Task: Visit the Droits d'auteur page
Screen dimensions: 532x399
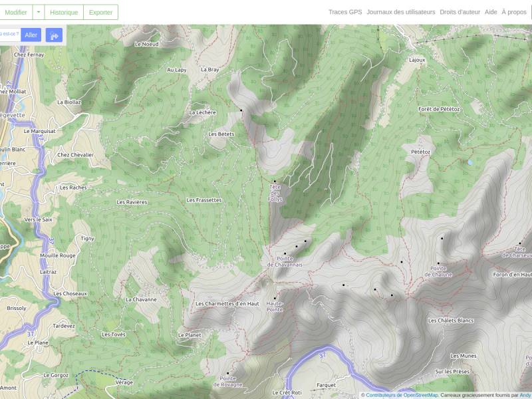Action: point(460,12)
